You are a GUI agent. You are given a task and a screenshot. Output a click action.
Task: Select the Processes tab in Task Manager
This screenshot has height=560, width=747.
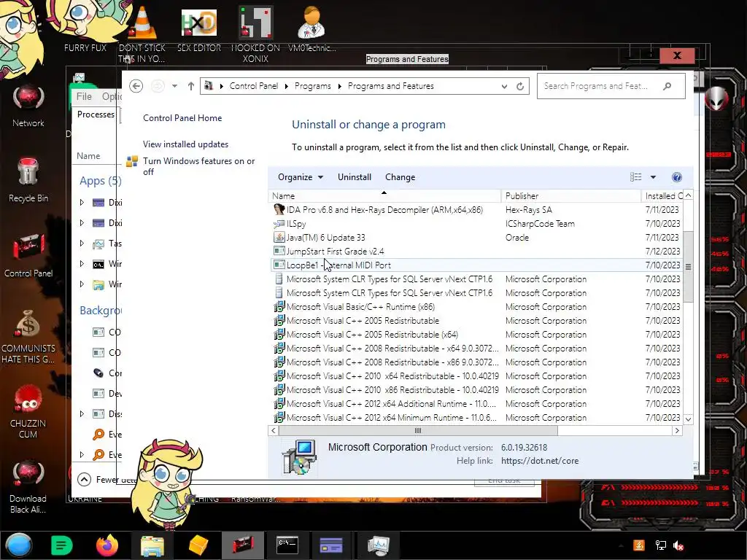96,114
